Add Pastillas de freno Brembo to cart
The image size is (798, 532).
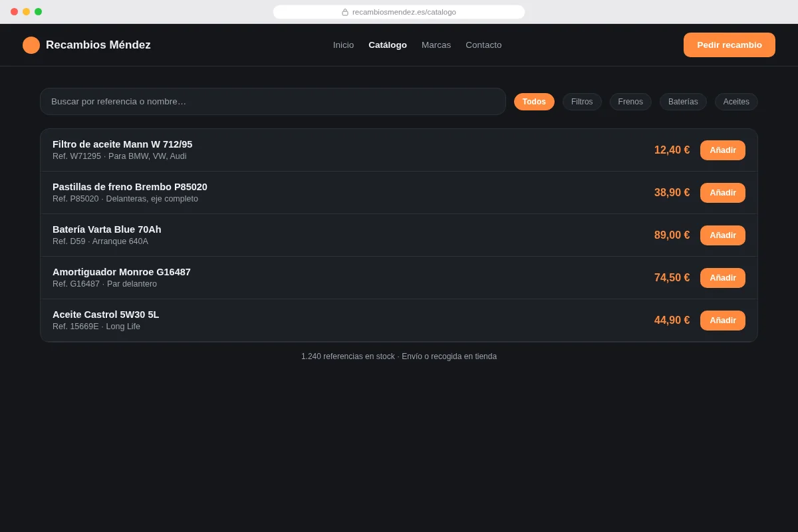point(723,193)
